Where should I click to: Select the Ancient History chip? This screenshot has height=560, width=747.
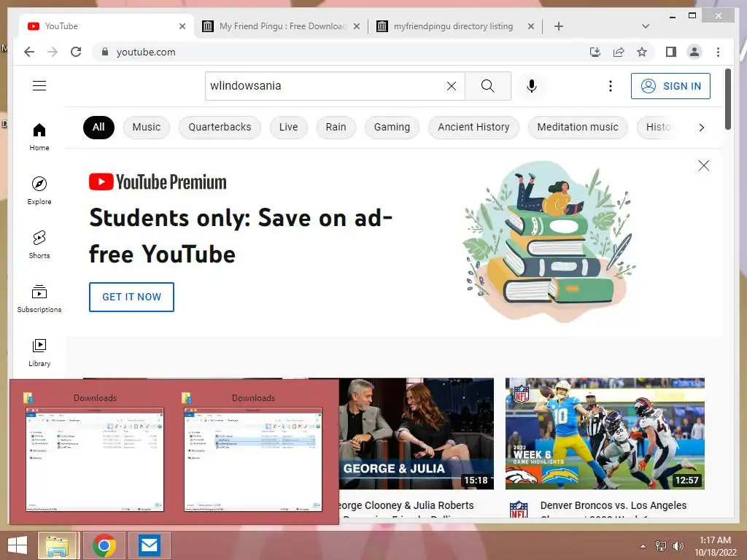coord(473,127)
